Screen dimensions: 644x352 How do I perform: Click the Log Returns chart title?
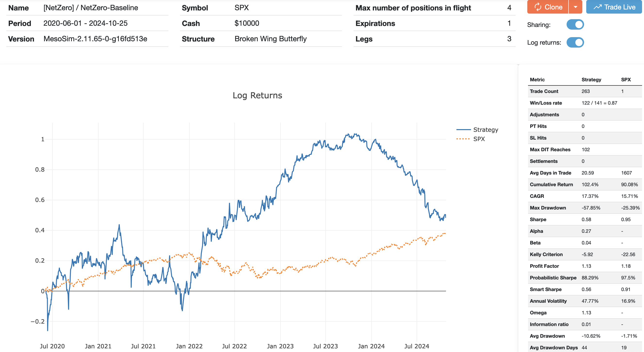[x=257, y=95]
